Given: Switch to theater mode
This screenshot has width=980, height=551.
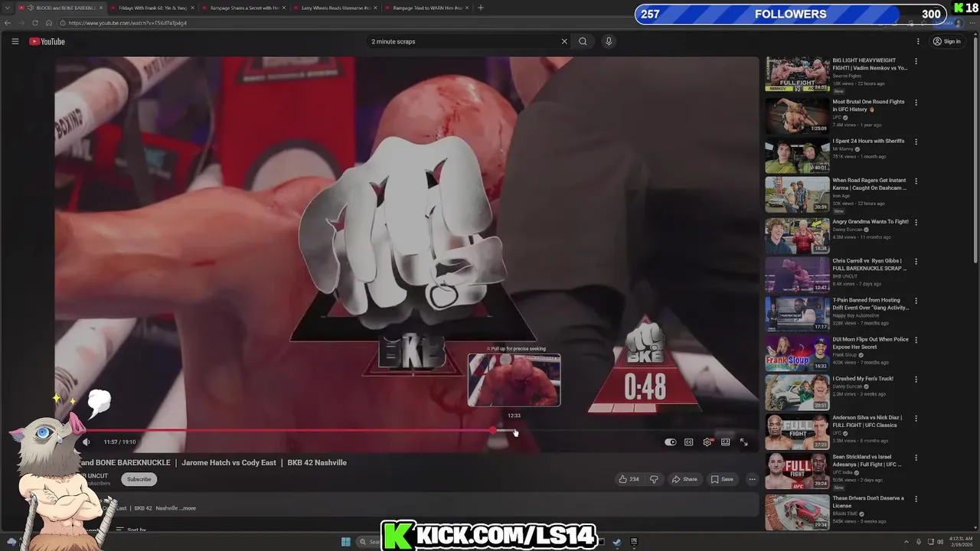Looking at the screenshot, I should click(x=726, y=442).
